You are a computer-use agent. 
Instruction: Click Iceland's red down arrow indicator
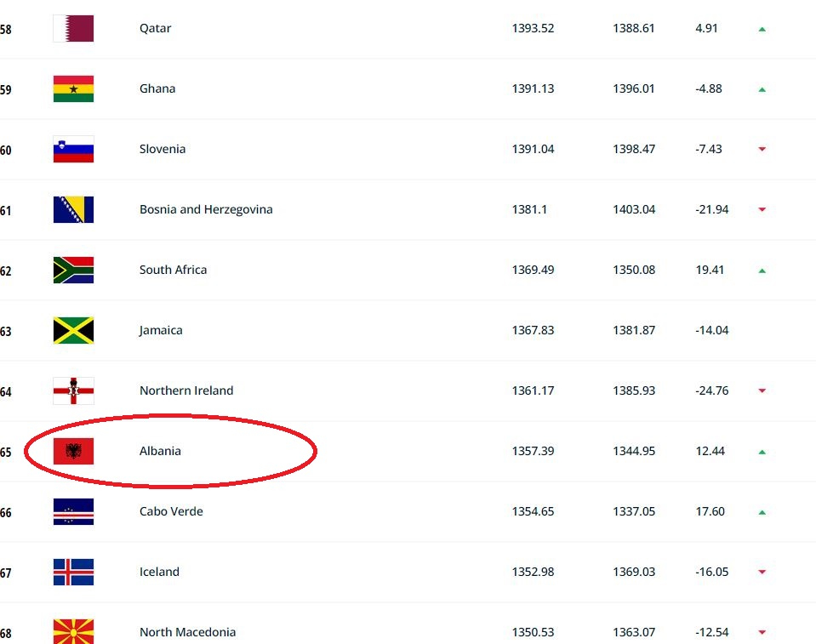click(762, 573)
